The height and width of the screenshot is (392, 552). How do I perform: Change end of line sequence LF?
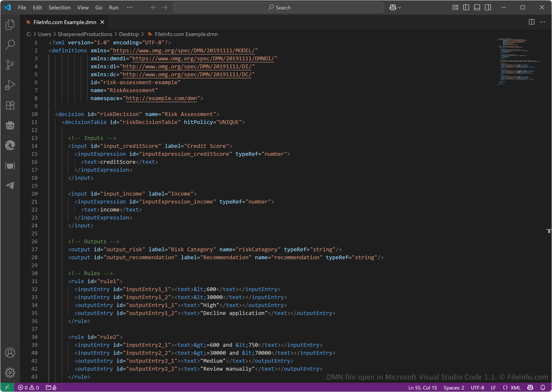click(x=493, y=387)
